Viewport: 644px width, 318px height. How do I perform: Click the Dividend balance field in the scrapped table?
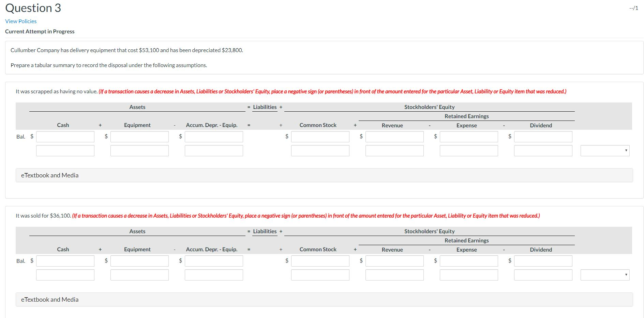point(543,137)
